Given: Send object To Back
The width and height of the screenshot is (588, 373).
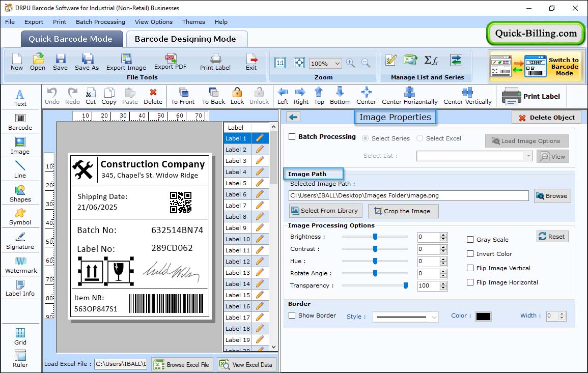Looking at the screenshot, I should 213,96.
